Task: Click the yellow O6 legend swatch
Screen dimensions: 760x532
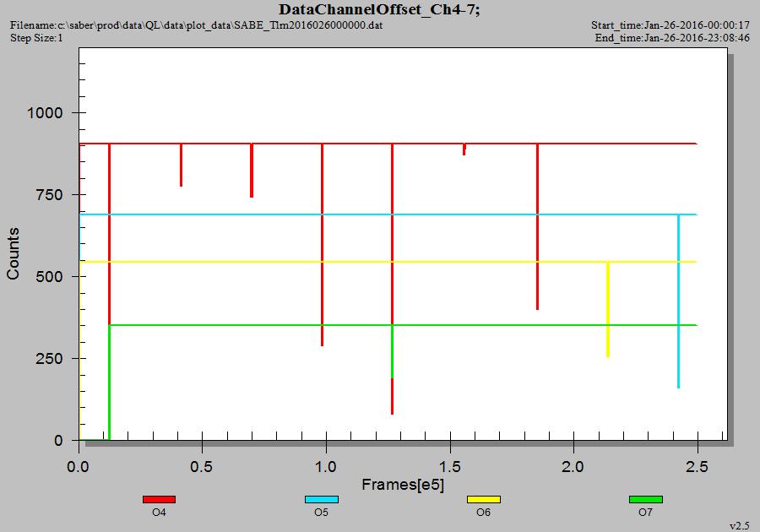Action: point(484,499)
